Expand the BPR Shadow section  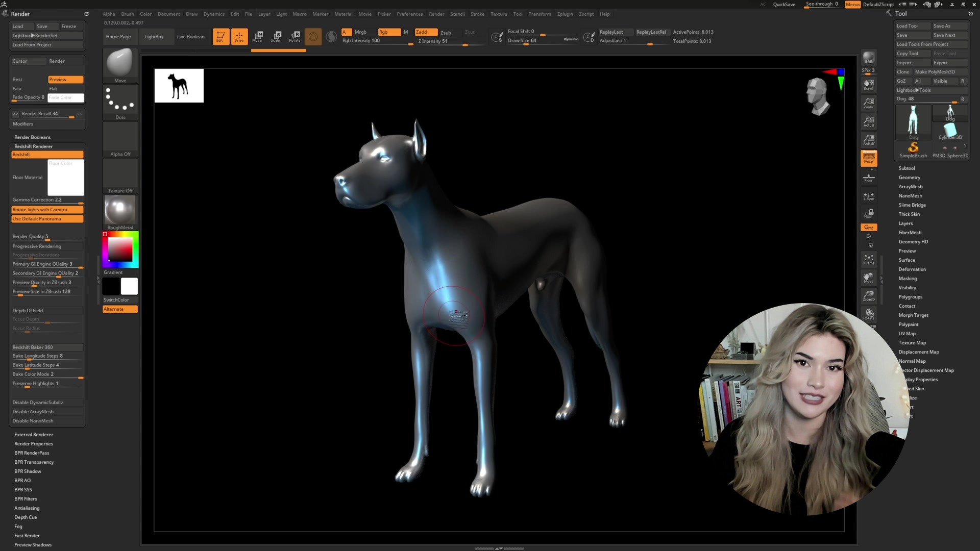click(x=28, y=471)
